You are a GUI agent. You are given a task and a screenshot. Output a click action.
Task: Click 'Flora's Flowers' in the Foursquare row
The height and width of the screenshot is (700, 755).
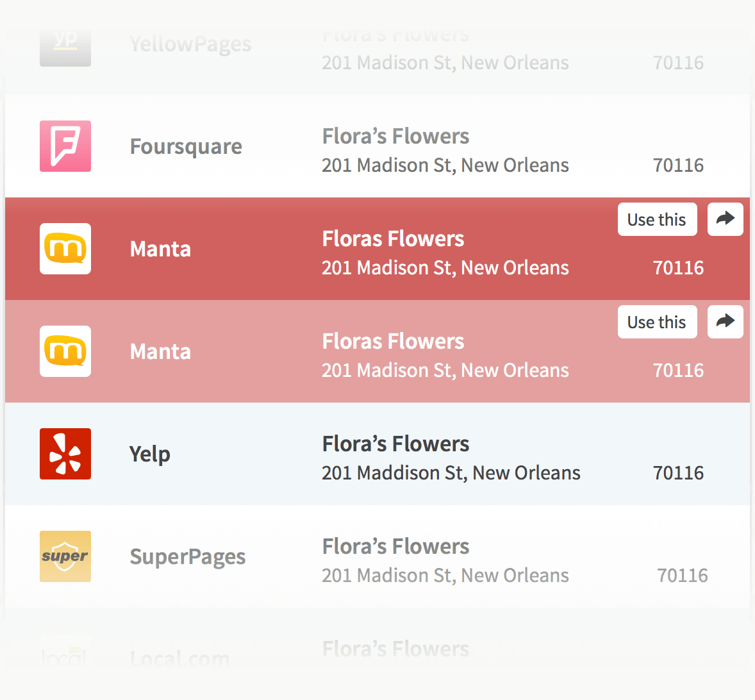(x=395, y=137)
